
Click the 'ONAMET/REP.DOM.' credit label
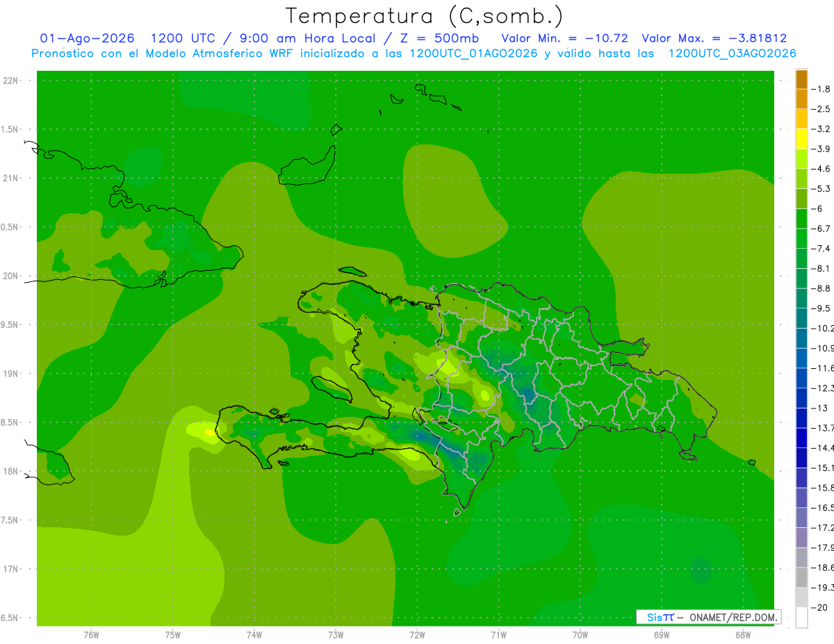pos(732,617)
